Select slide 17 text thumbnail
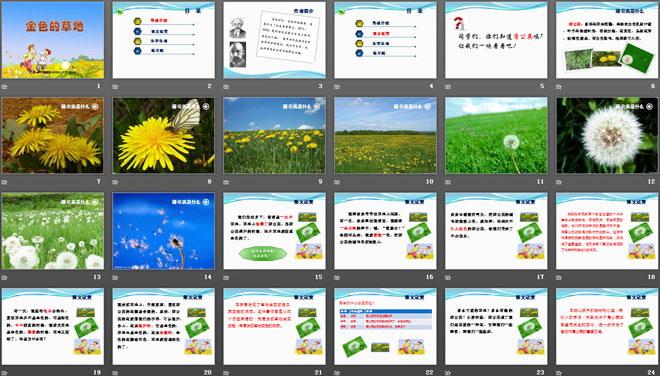Viewport: 660px width, 376px height. tap(496, 231)
